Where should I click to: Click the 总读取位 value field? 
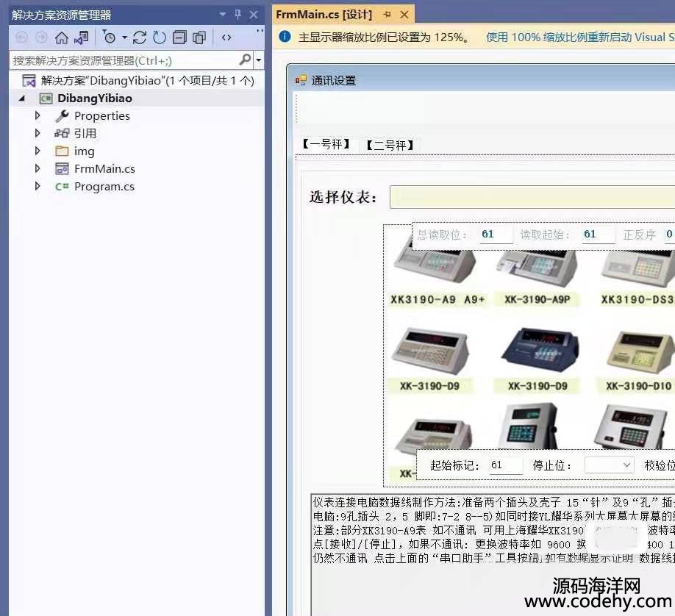click(496, 234)
